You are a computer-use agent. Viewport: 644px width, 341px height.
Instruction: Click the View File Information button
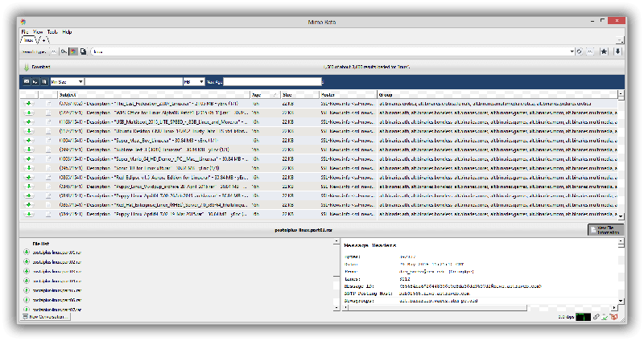tap(605, 230)
